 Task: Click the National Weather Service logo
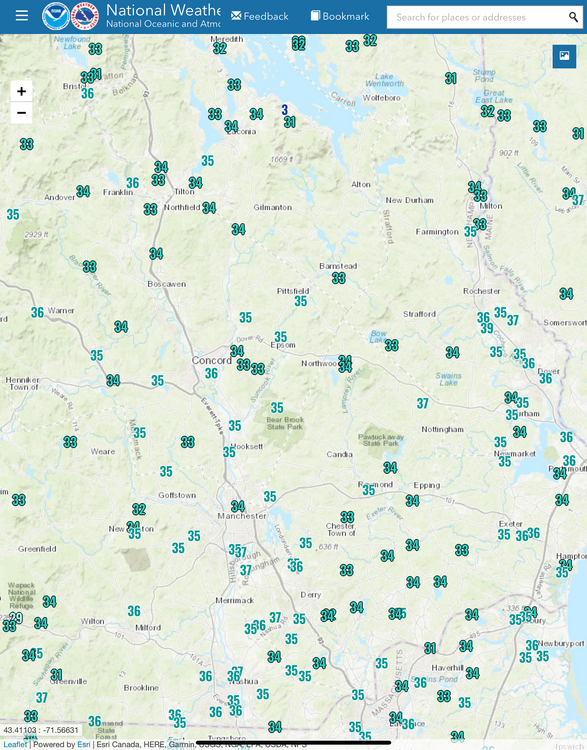tap(85, 16)
